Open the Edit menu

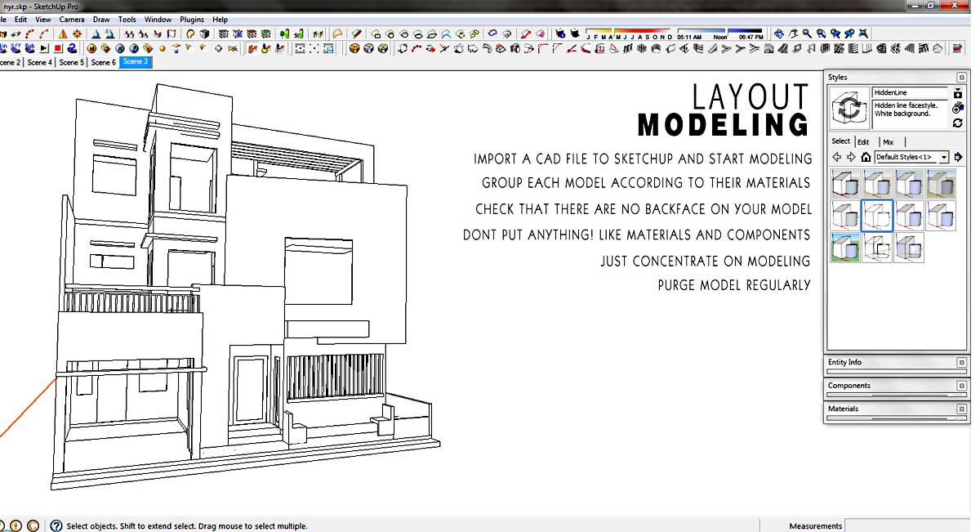tap(20, 19)
